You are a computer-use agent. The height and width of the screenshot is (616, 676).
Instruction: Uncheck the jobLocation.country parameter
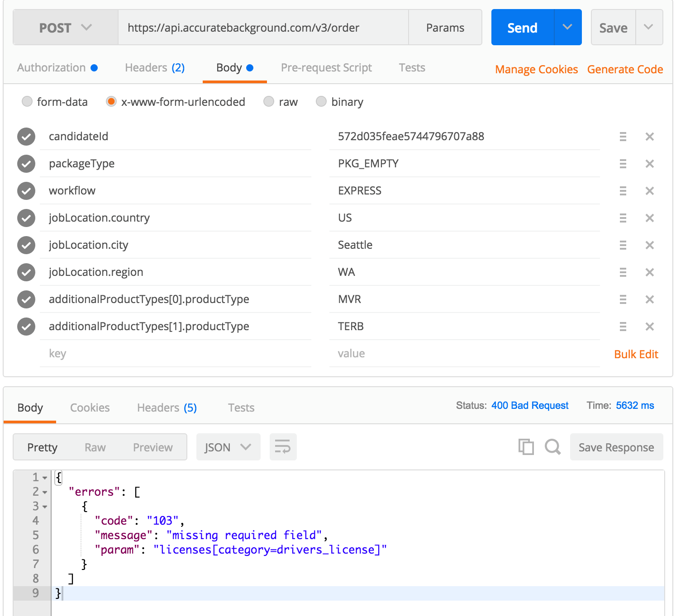(26, 218)
